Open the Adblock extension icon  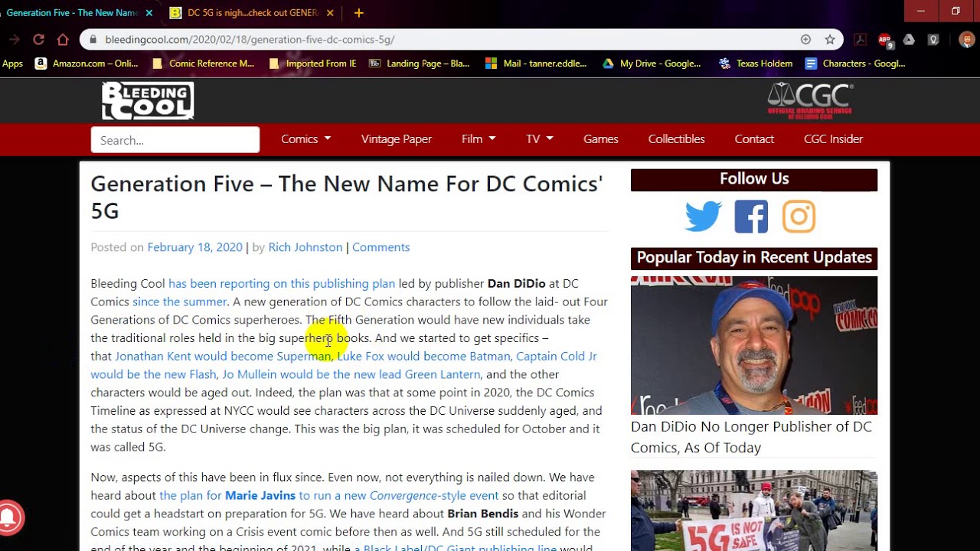click(884, 39)
